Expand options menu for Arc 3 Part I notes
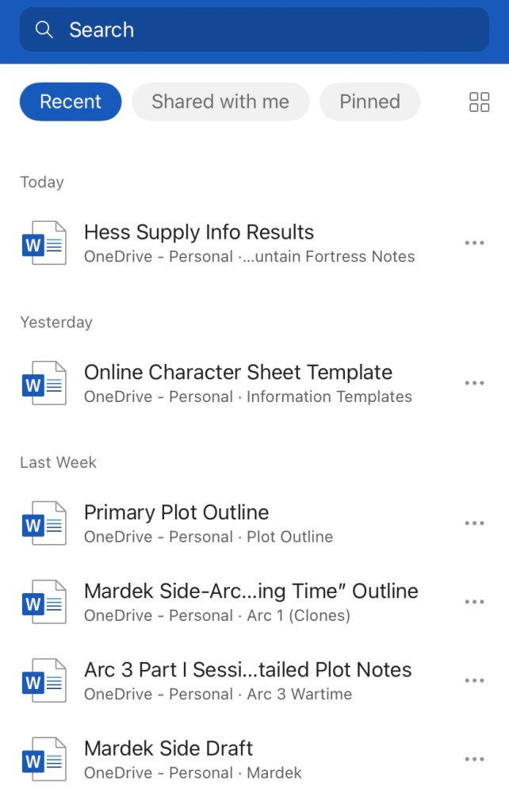Image resolution: width=509 pixels, height=812 pixels. tap(474, 681)
